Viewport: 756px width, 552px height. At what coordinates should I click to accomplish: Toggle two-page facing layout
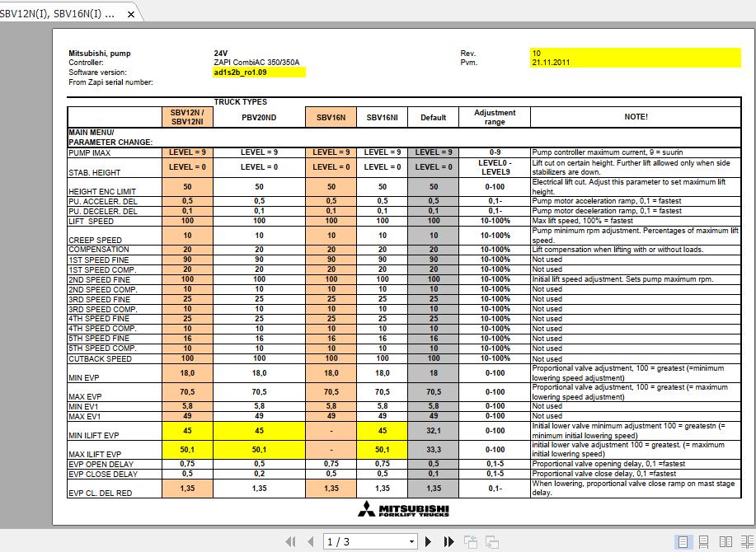[x=724, y=541]
